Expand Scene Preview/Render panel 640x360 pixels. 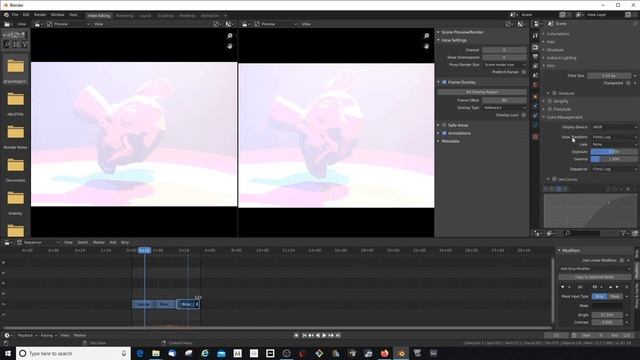[462, 32]
